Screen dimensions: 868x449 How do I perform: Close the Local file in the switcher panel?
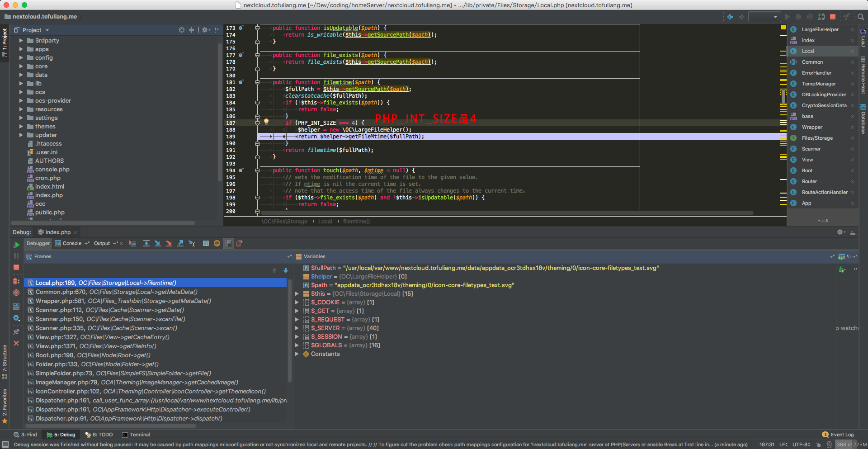click(853, 51)
